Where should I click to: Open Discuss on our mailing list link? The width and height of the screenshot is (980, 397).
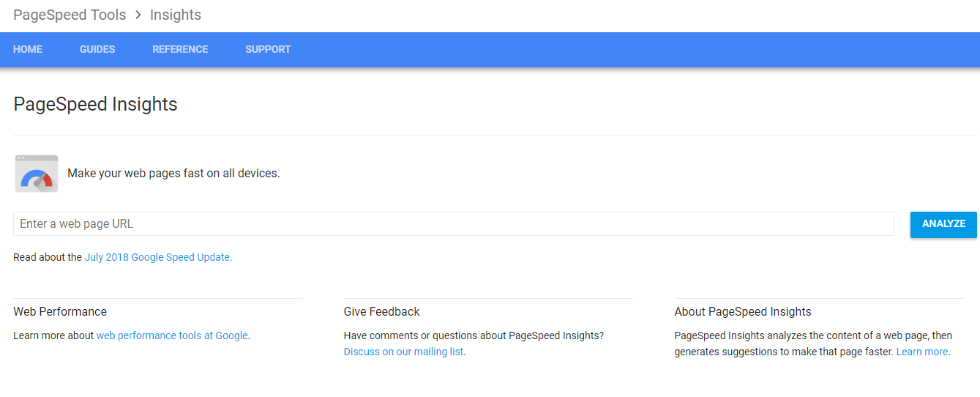click(x=403, y=352)
